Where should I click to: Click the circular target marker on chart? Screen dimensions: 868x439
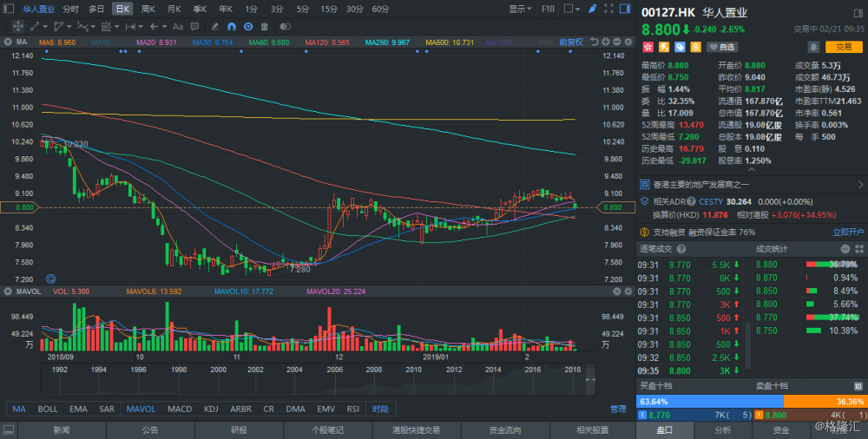[x=51, y=279]
